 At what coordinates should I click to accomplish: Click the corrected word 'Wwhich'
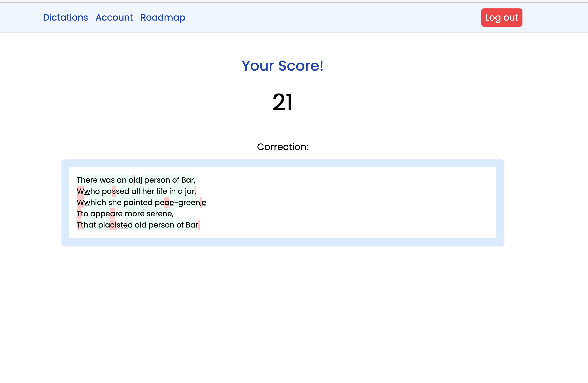click(x=91, y=202)
